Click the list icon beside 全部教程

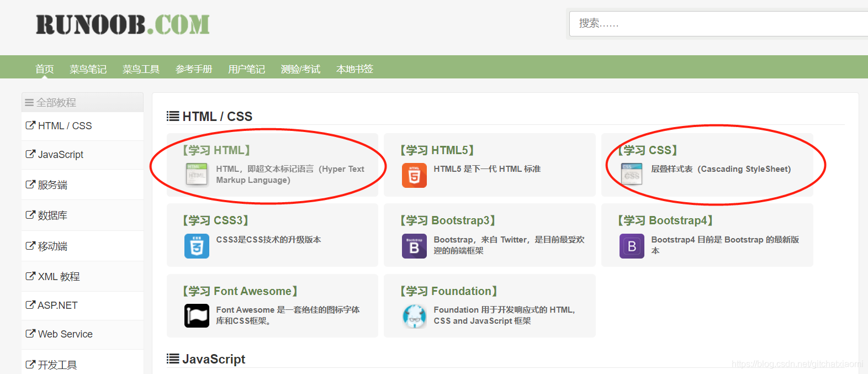[x=29, y=103]
